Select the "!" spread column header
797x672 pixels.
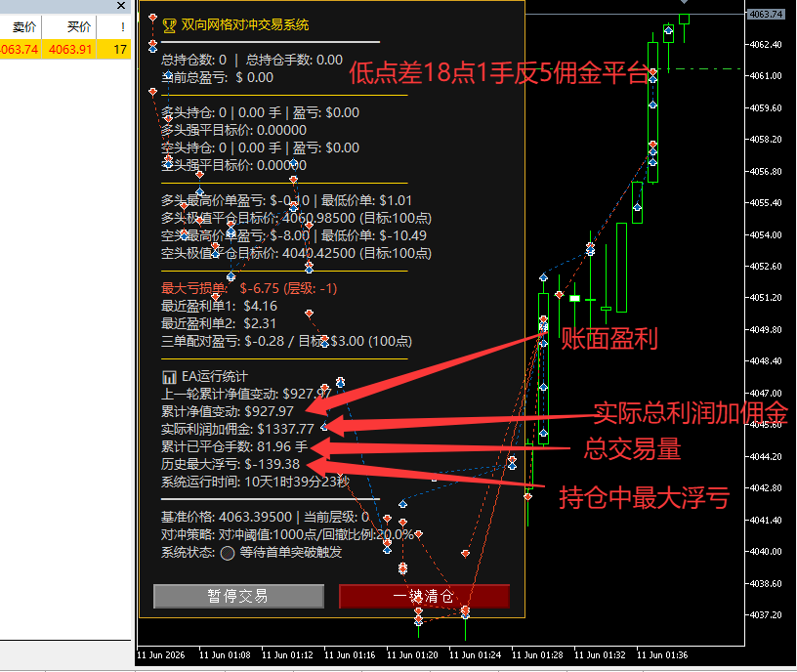[x=122, y=27]
